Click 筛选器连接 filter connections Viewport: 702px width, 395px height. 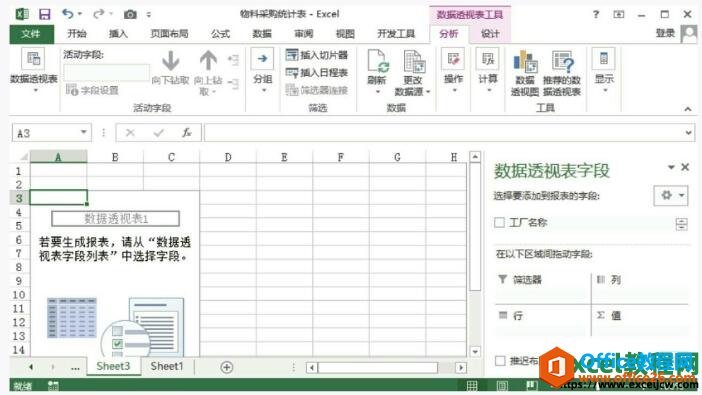point(317,90)
